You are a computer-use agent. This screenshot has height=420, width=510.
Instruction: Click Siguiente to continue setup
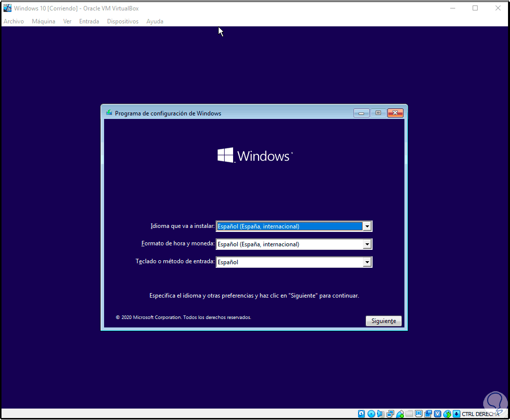(383, 321)
